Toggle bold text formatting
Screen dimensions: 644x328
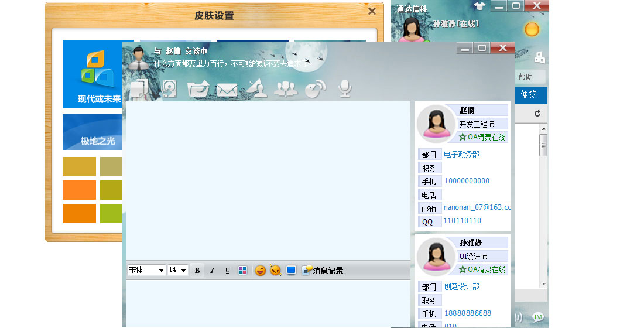click(x=197, y=270)
